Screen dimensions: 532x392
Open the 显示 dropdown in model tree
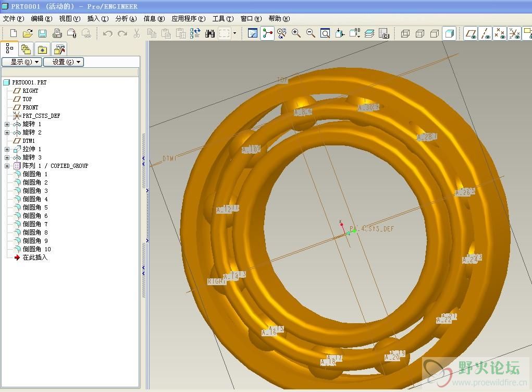tap(22, 62)
